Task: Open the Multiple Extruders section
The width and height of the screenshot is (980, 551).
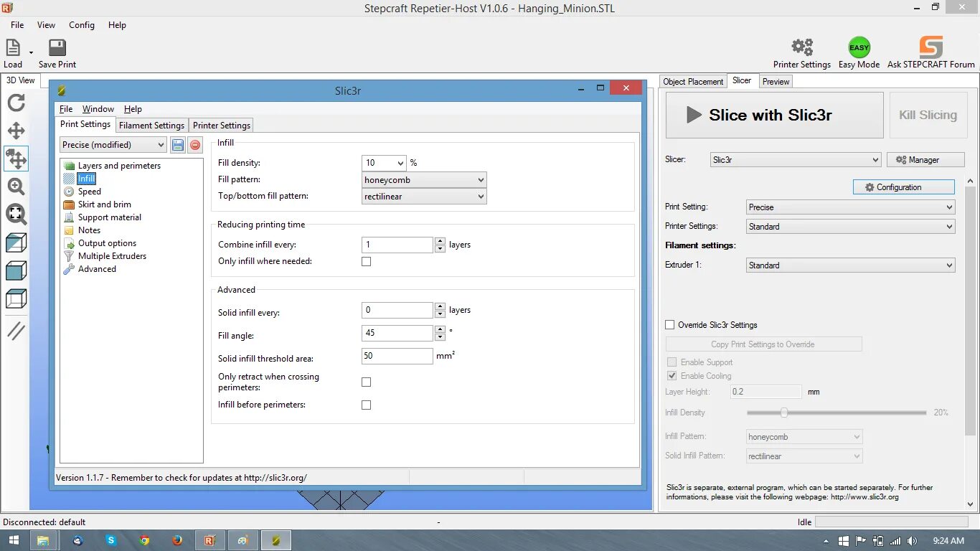Action: tap(112, 256)
